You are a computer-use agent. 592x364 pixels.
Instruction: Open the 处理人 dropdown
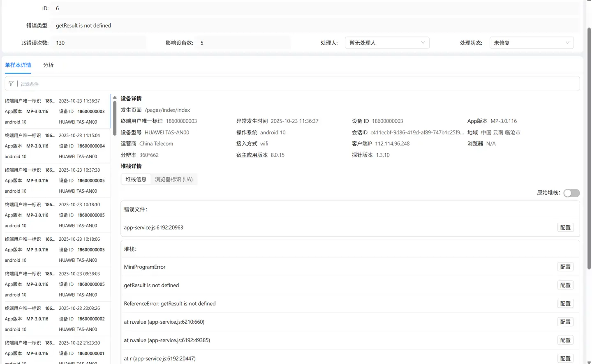386,43
